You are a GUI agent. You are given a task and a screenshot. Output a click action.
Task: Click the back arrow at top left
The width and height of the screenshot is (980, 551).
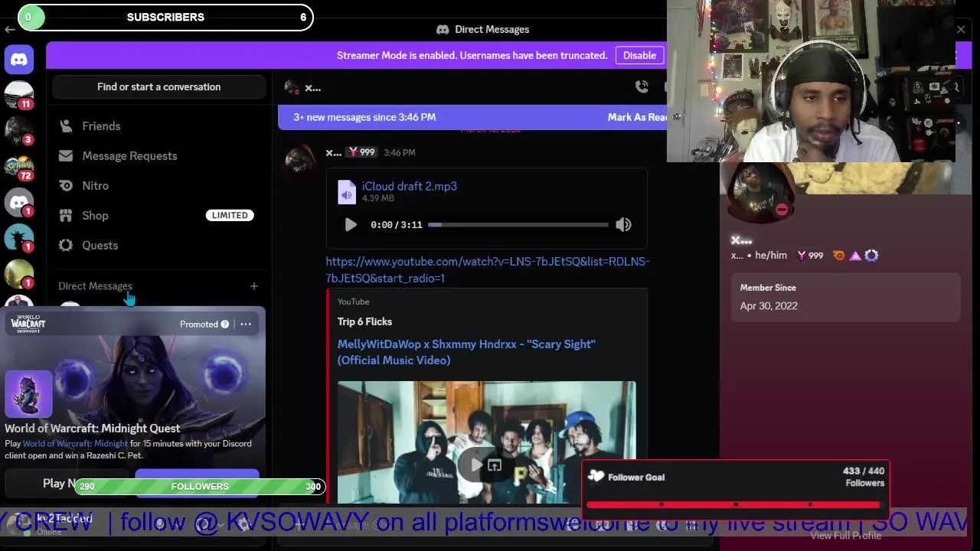tap(9, 29)
